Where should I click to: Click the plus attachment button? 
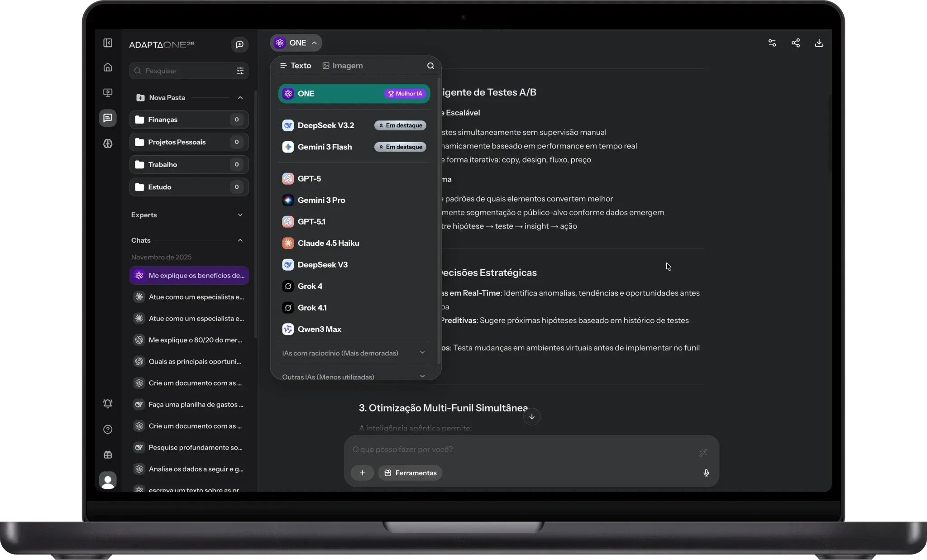pyautogui.click(x=362, y=473)
